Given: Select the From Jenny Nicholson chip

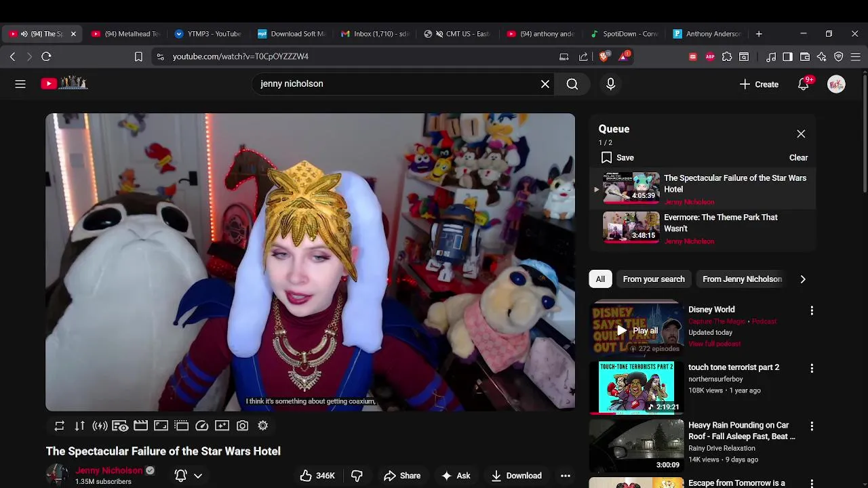Looking at the screenshot, I should (x=742, y=279).
